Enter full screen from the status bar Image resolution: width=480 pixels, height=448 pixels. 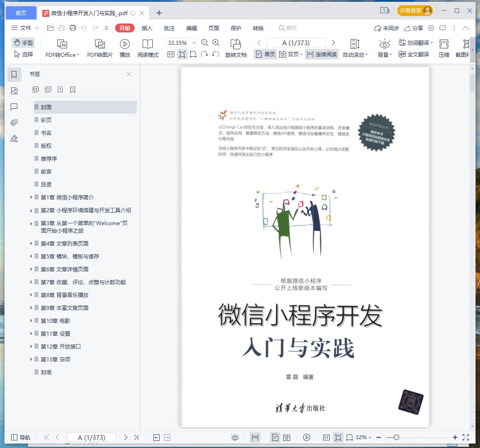pos(466,437)
